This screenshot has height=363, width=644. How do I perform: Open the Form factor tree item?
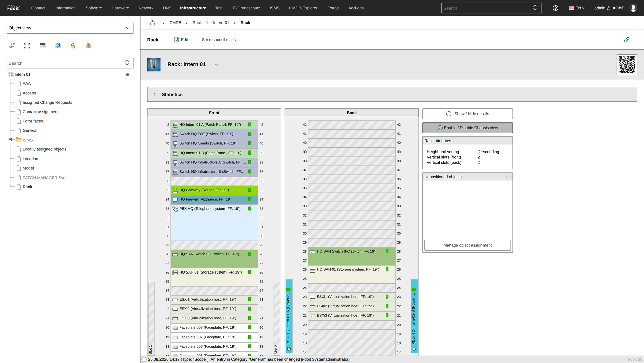coord(33,121)
